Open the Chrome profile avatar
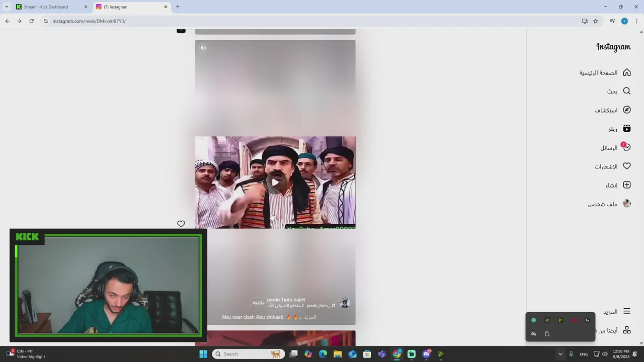Viewport: 644px width, 362px height. pyautogui.click(x=624, y=21)
